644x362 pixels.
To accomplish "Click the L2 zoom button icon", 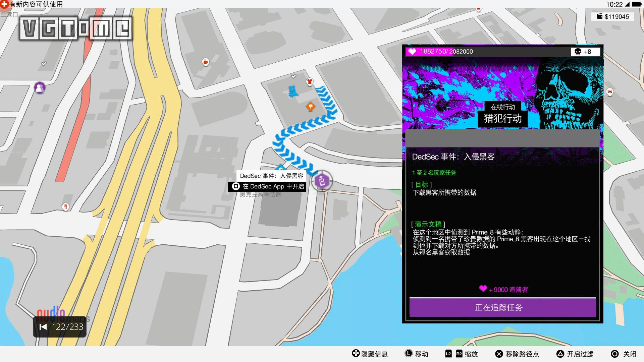I will (448, 354).
